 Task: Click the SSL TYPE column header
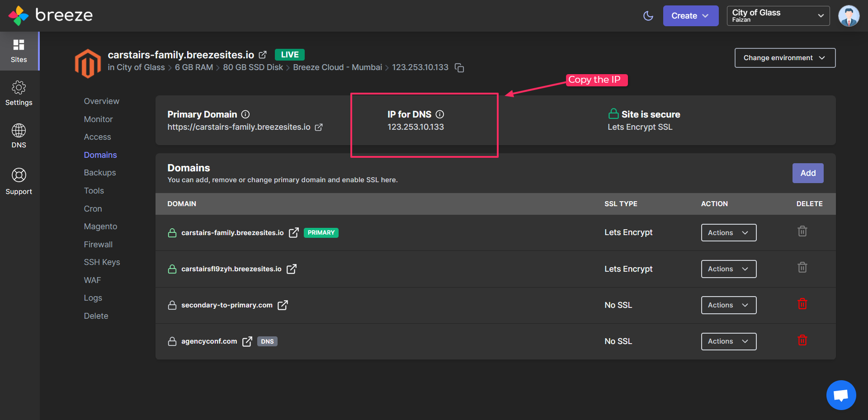point(621,204)
